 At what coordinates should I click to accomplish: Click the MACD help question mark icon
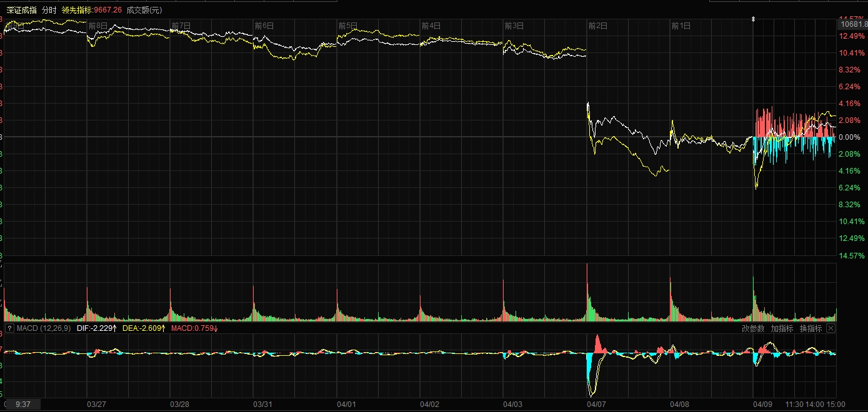tap(9, 328)
